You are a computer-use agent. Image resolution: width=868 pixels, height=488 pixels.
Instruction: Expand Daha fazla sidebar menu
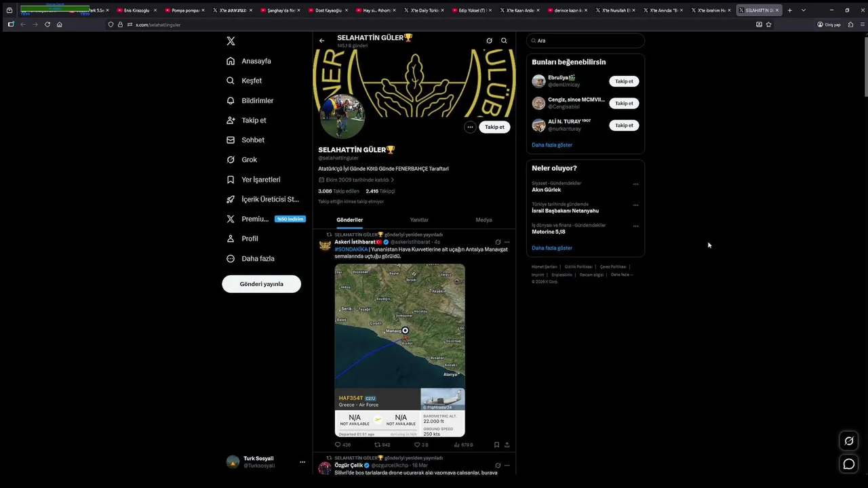click(x=250, y=258)
